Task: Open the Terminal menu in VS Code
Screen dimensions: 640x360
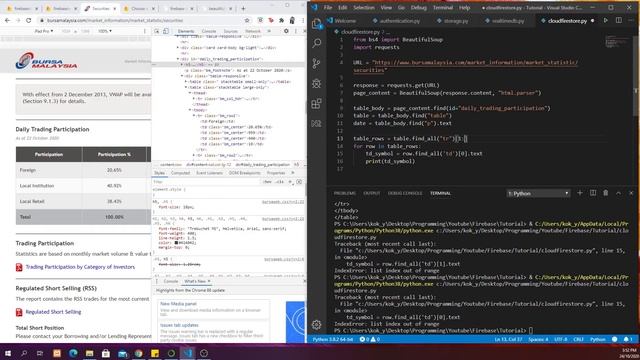Action: (443, 7)
